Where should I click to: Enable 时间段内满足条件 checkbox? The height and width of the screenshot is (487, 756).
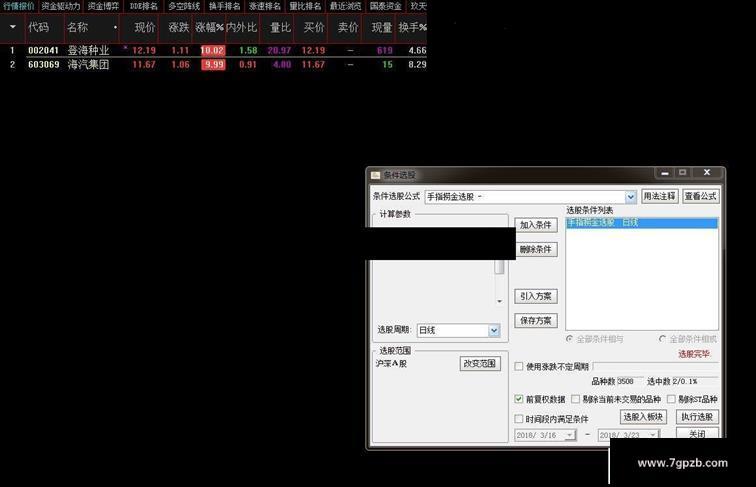(519, 419)
